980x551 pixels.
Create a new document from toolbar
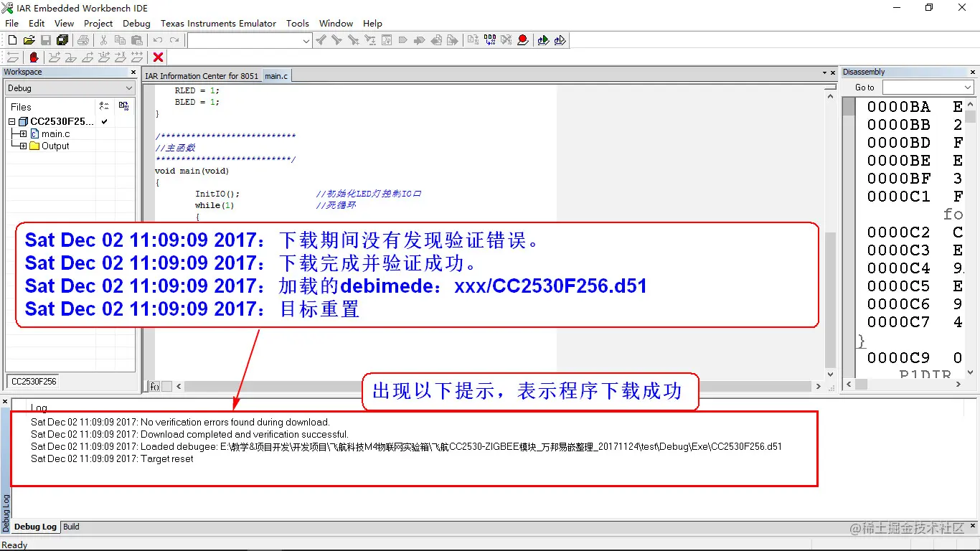[x=12, y=40]
